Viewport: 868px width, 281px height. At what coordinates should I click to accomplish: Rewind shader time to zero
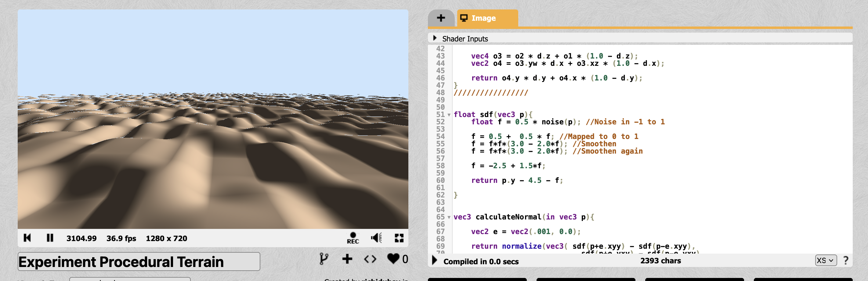27,238
